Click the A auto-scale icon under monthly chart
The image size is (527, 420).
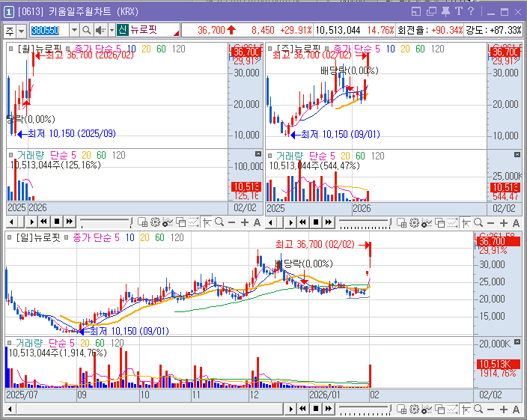(257, 222)
